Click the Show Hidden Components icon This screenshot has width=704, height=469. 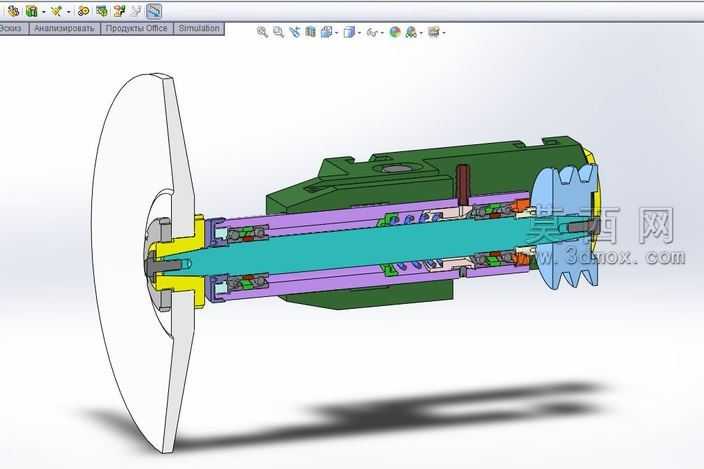pos(13,11)
